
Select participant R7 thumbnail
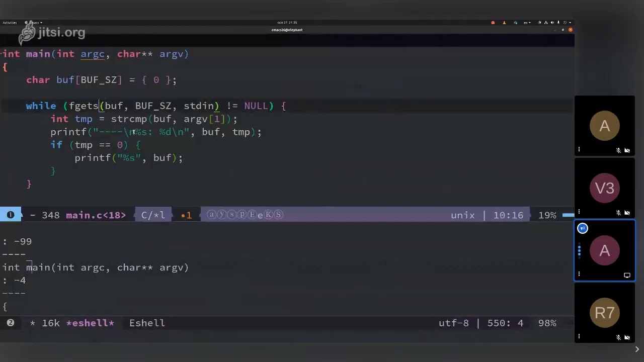605,313
